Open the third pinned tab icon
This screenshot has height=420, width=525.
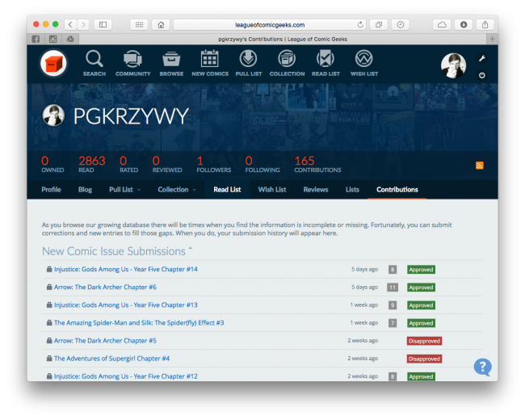click(70, 40)
